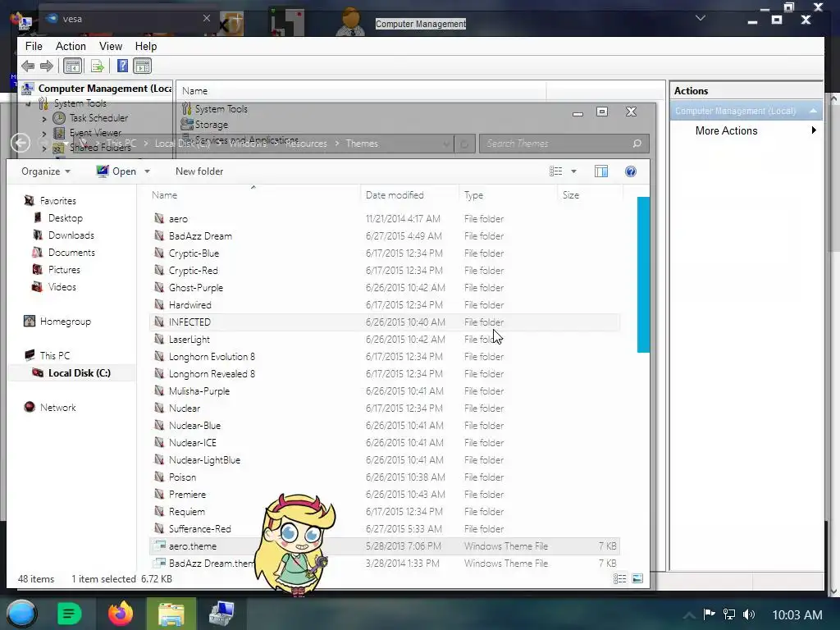Collapse the Computer Management (Local) actions section
Viewport: 840px width, 630px height.
[813, 111]
